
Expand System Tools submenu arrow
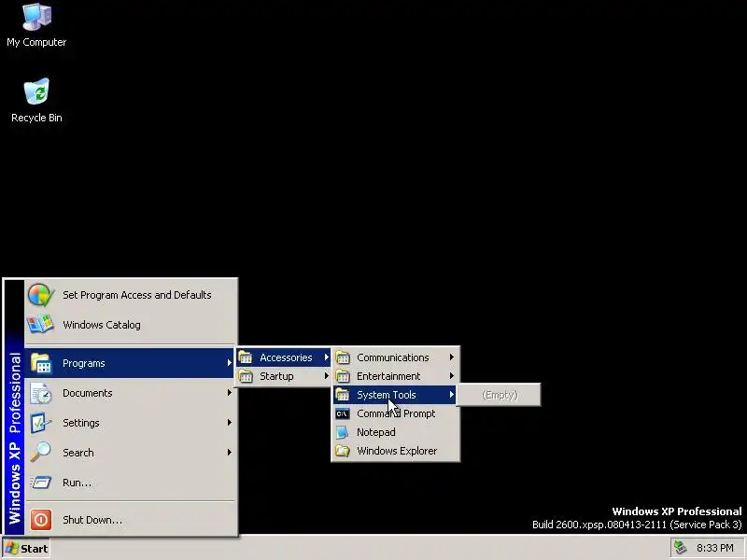[x=452, y=395]
